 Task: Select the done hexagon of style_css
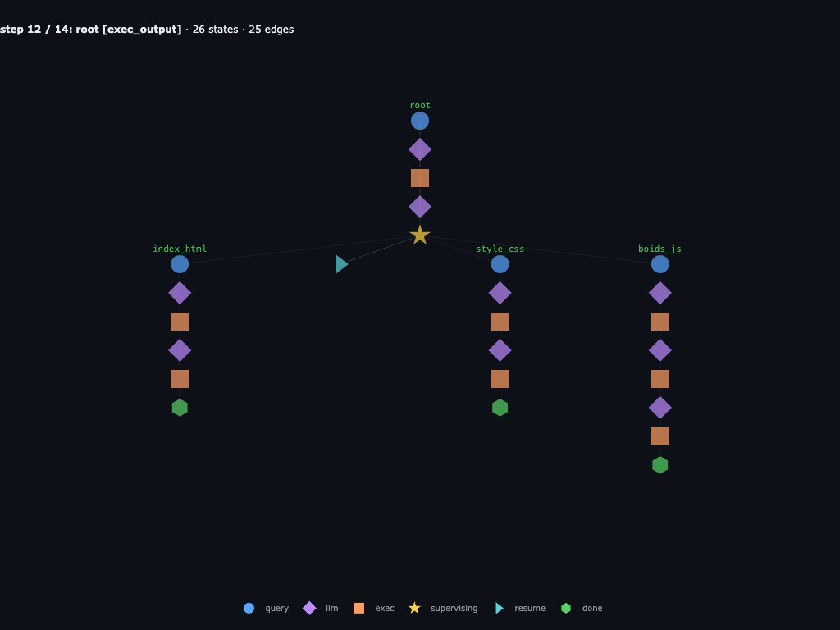(500, 408)
